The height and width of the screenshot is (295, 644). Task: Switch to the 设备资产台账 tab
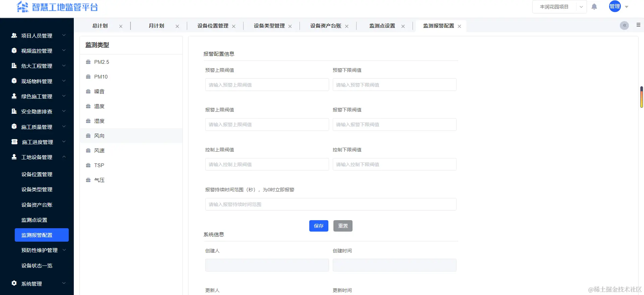pyautogui.click(x=326, y=26)
